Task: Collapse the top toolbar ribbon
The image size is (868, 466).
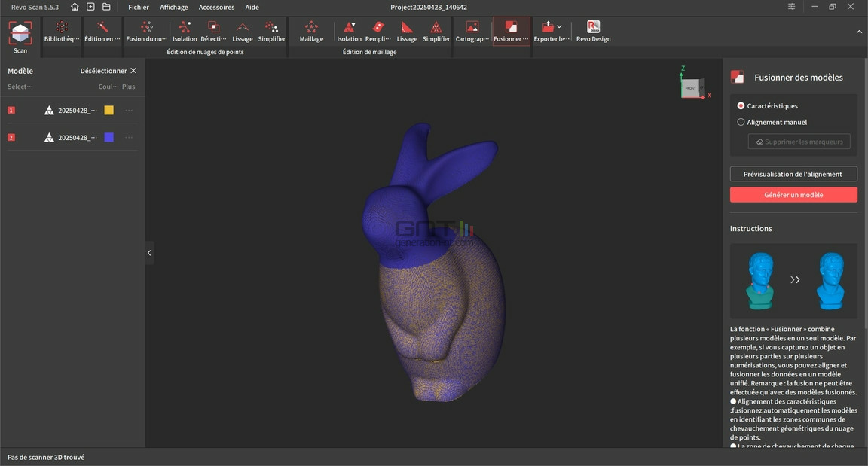Action: 859,32
